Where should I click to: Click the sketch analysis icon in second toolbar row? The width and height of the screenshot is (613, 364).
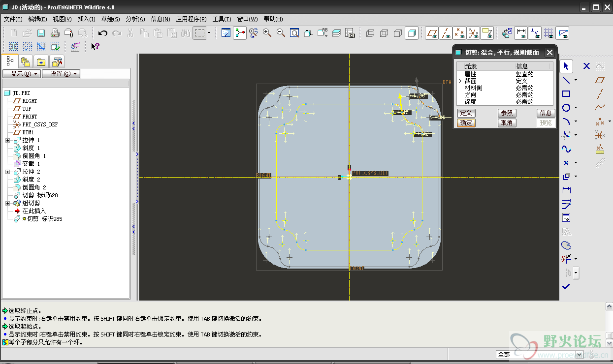tap(75, 46)
